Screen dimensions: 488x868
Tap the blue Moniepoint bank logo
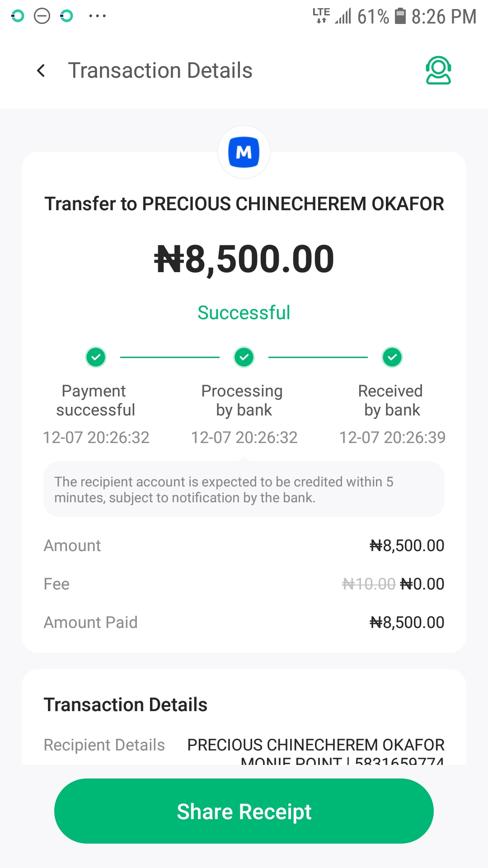244,152
